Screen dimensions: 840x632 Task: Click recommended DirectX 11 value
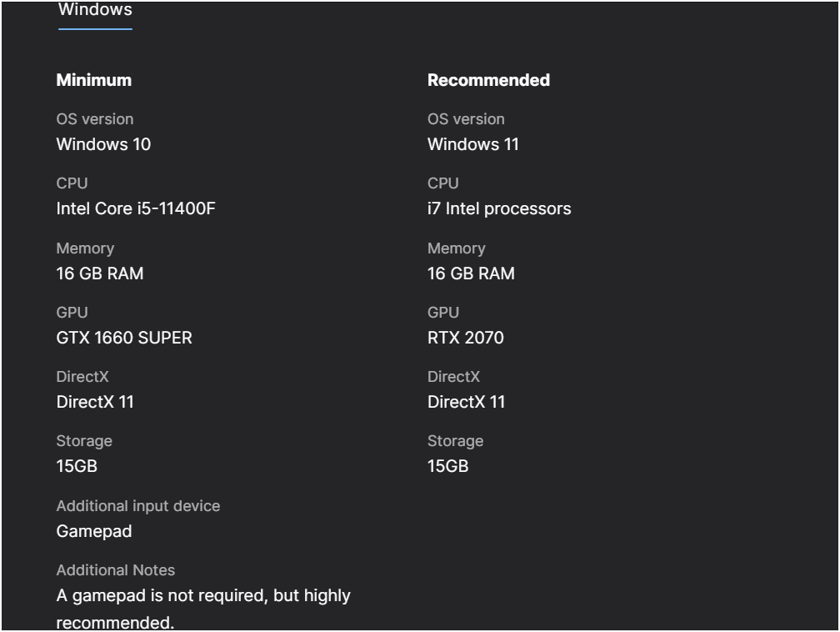coord(466,402)
